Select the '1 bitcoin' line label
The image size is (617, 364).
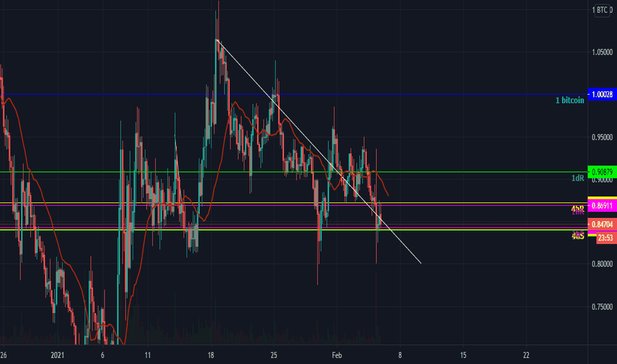point(569,101)
